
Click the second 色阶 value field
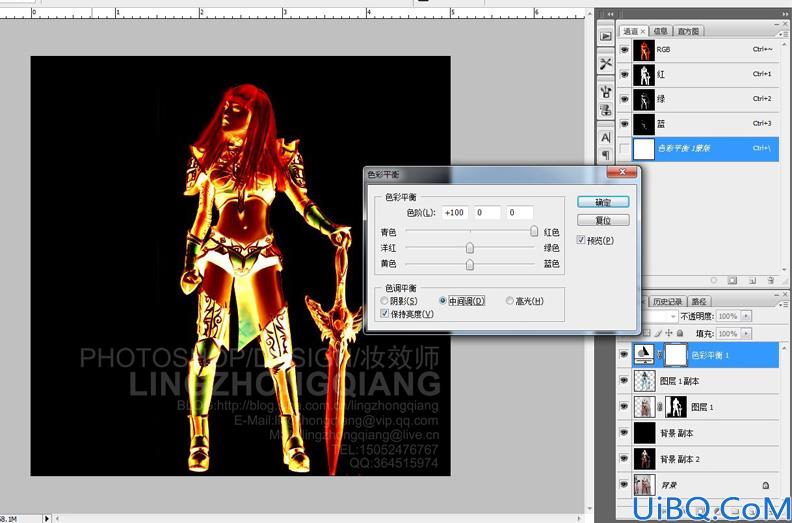coord(487,213)
